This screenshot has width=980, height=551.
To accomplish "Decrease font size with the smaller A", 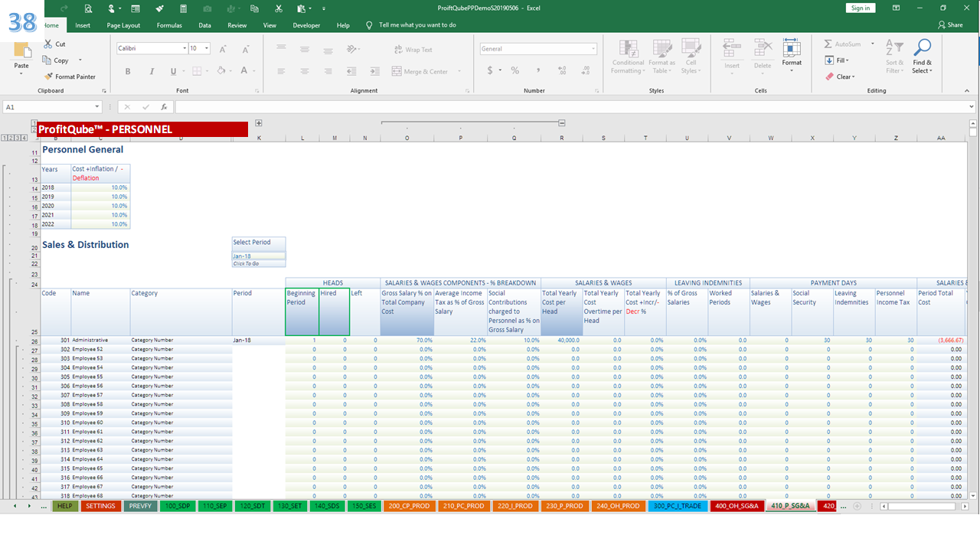I will click(x=244, y=49).
